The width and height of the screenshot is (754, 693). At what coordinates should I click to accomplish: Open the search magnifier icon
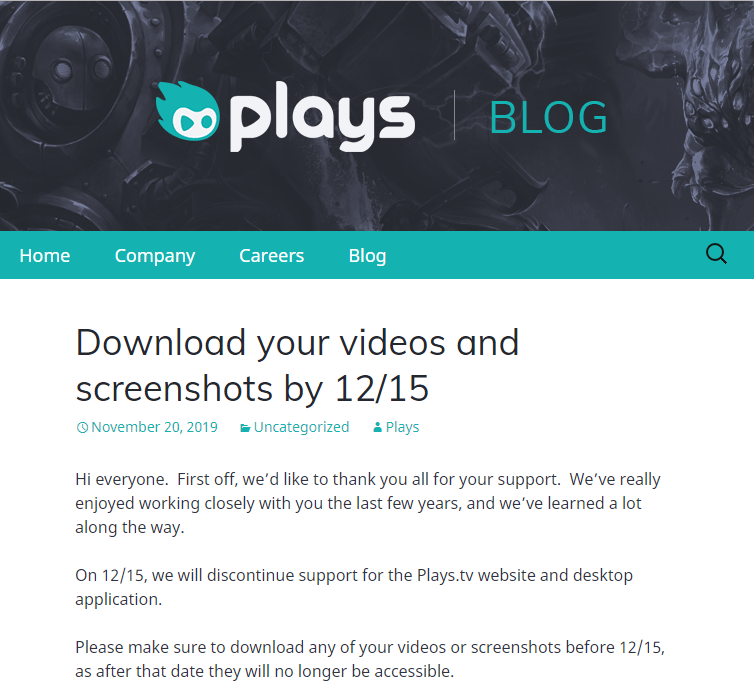click(716, 254)
